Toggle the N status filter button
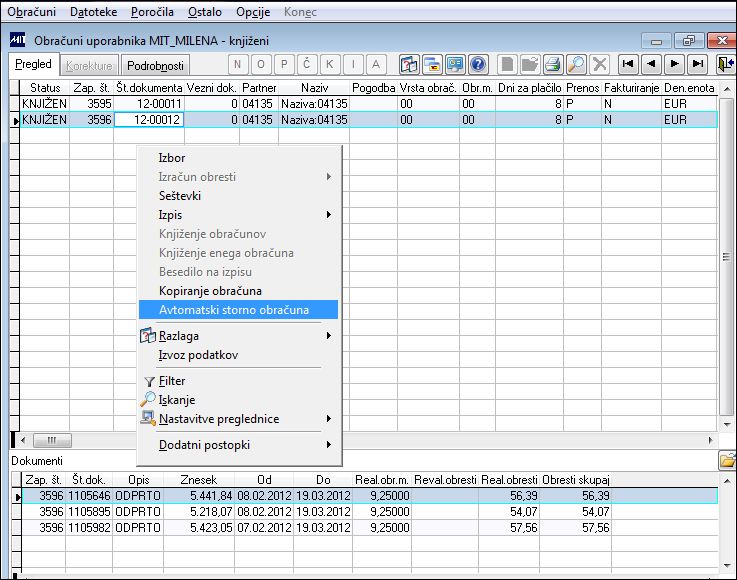 pyautogui.click(x=237, y=64)
